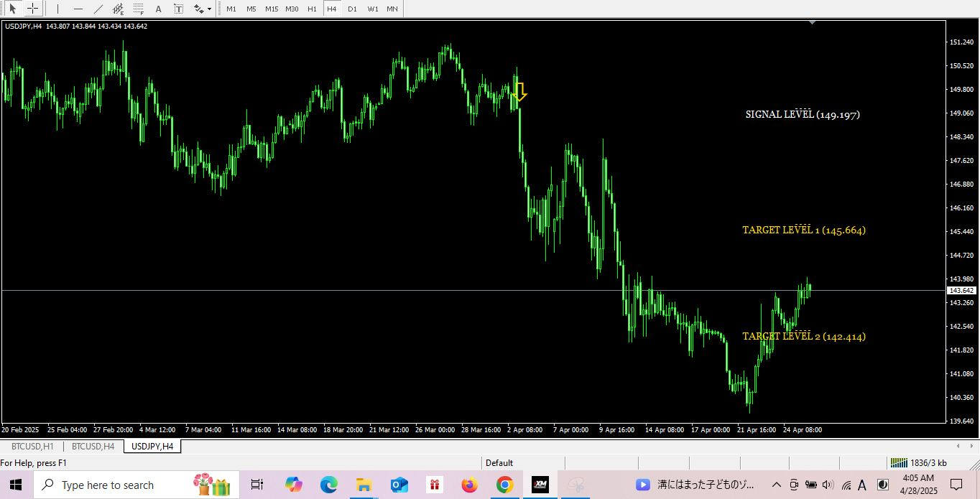980x499 pixels.
Task: Open Microsoft Edge from taskbar
Action: point(328,485)
